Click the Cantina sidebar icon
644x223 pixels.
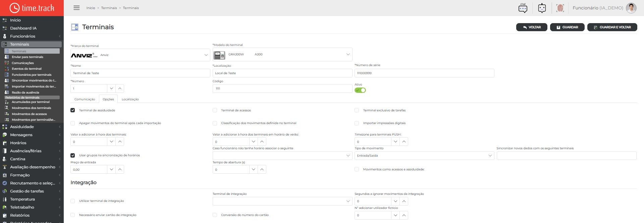tap(5, 159)
